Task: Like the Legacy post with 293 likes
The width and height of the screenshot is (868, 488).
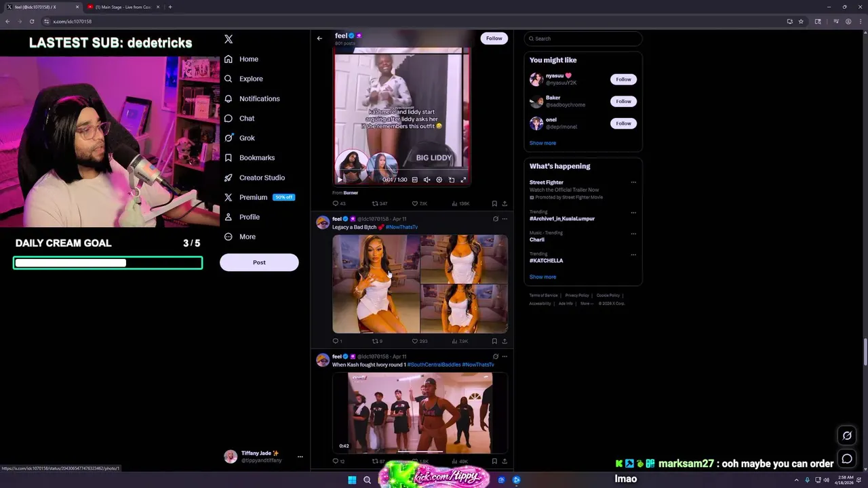Action: [420, 341]
